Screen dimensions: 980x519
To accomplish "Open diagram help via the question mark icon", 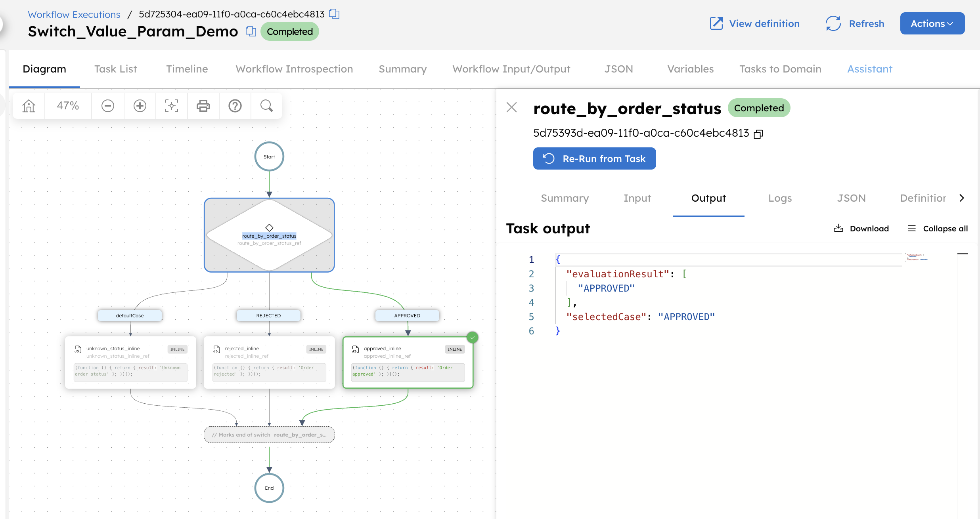I will [235, 105].
